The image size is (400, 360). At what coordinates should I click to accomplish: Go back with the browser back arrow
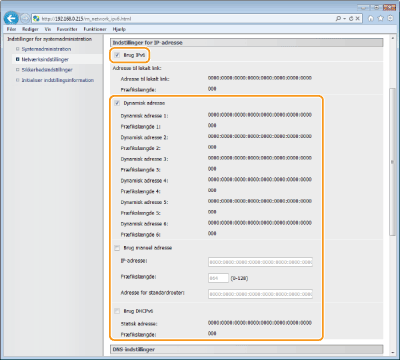[11, 18]
